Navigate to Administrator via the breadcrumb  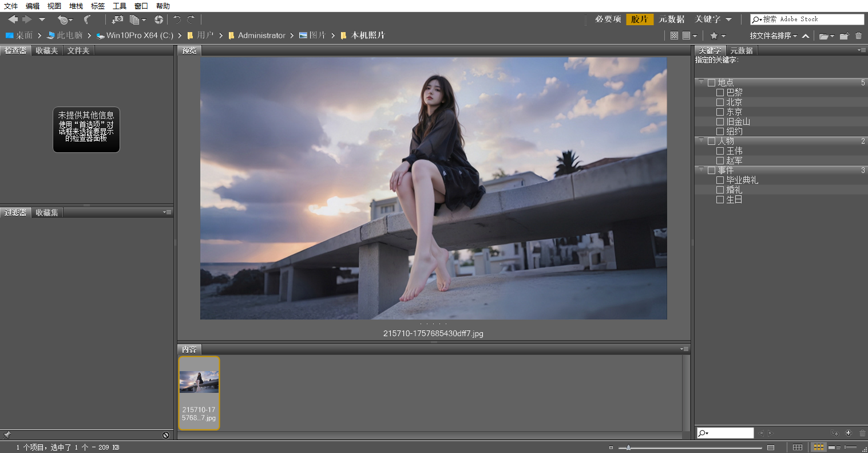click(x=262, y=35)
